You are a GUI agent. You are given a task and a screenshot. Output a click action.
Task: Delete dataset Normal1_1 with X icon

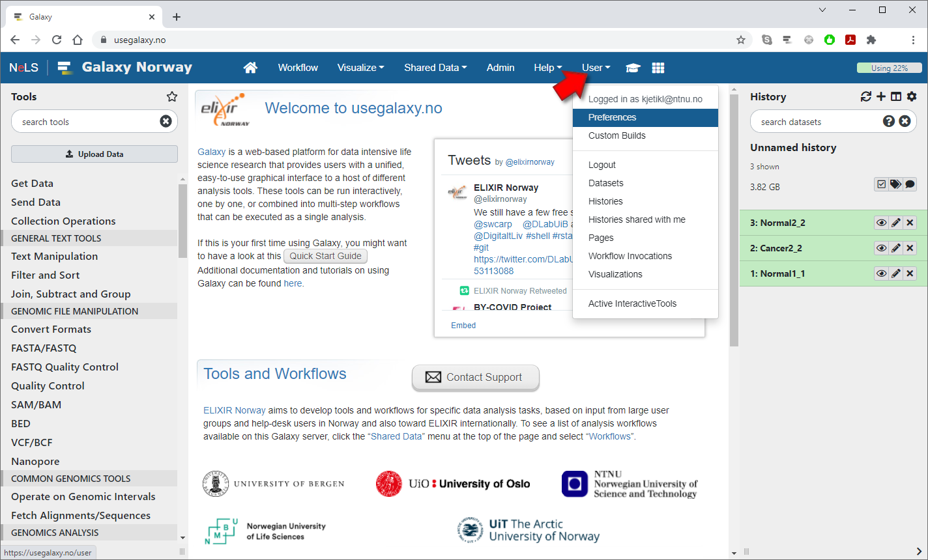pos(910,273)
